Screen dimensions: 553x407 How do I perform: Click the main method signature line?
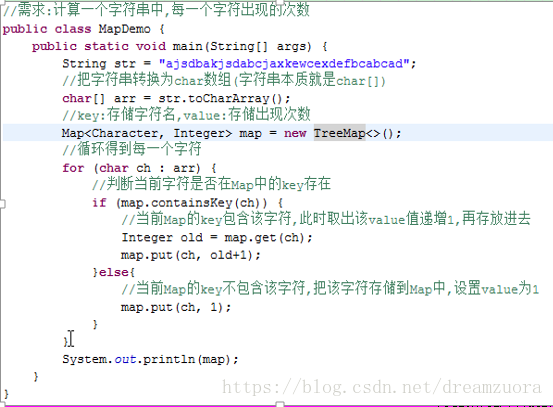pos(180,46)
